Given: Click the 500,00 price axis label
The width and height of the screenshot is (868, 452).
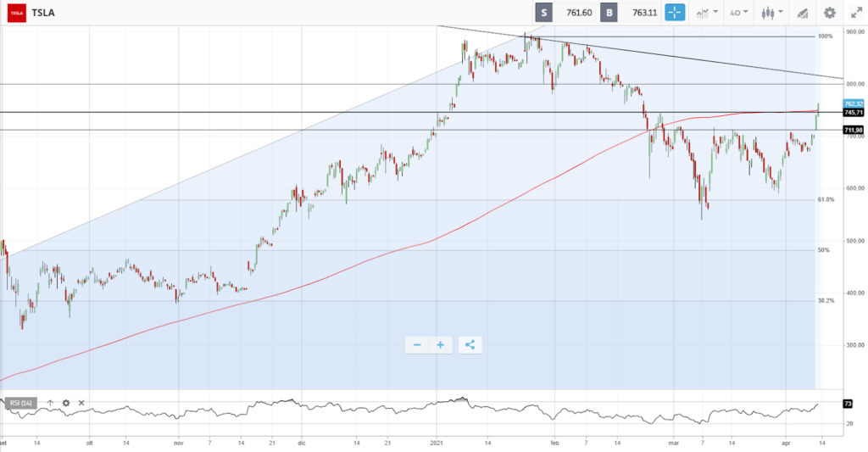Looking at the screenshot, I should [855, 241].
